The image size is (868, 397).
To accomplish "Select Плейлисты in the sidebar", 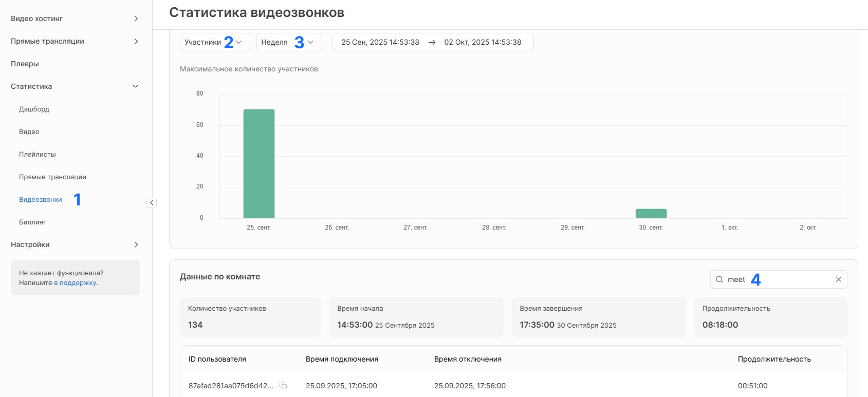I will (37, 155).
